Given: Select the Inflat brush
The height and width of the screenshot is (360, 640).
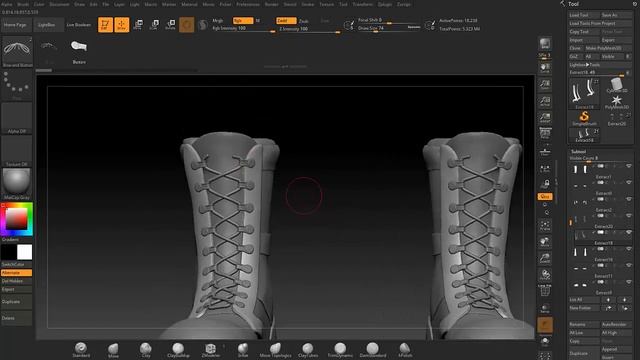Looking at the screenshot, I should tap(243, 349).
